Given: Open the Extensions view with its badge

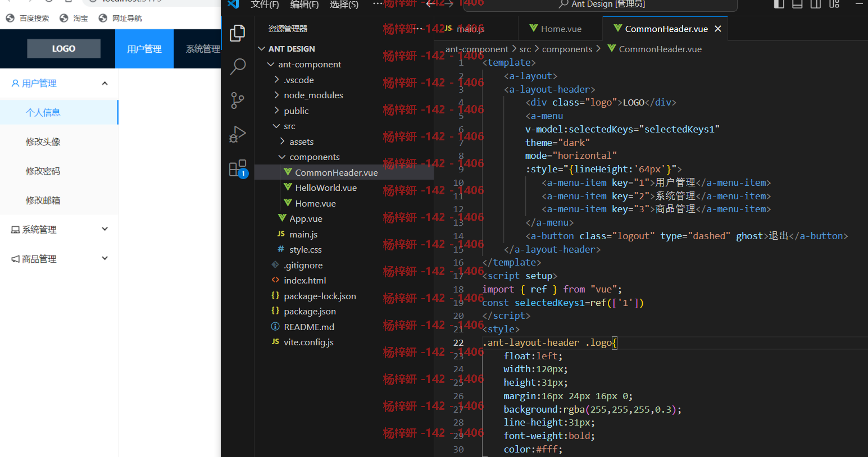Looking at the screenshot, I should click(x=238, y=168).
